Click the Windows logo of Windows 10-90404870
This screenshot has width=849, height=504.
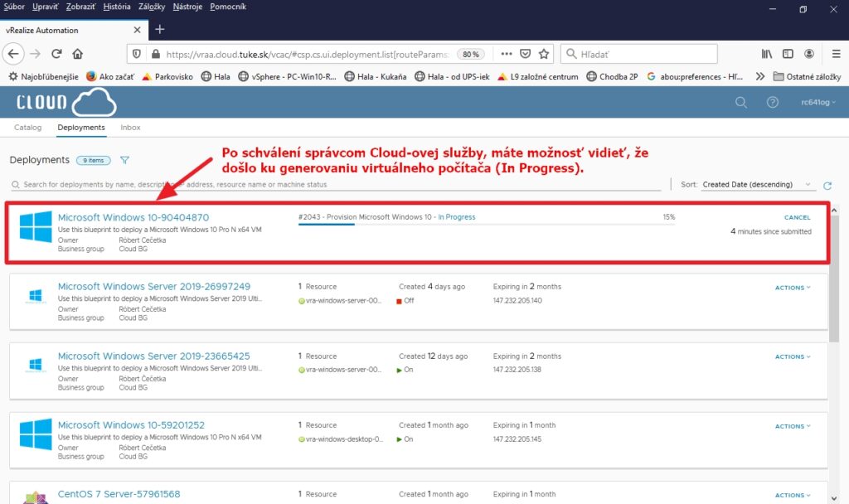point(36,225)
